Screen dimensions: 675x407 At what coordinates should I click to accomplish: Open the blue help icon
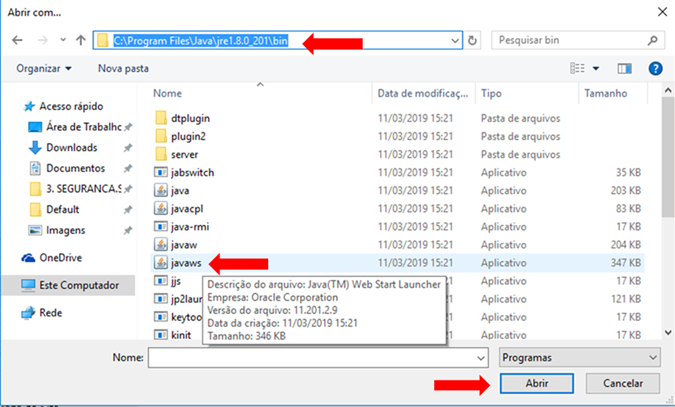pyautogui.click(x=655, y=68)
